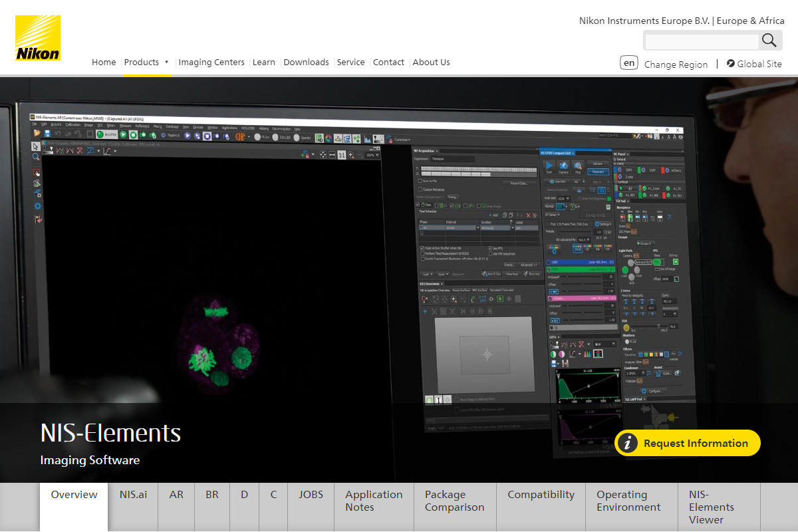Expand the Products dropdown menu
The image size is (798, 532).
[x=146, y=63]
